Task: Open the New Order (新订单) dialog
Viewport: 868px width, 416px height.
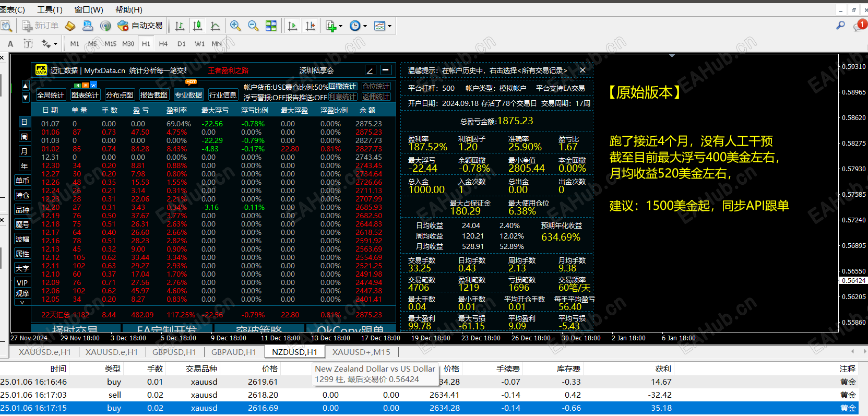Action: point(40,26)
